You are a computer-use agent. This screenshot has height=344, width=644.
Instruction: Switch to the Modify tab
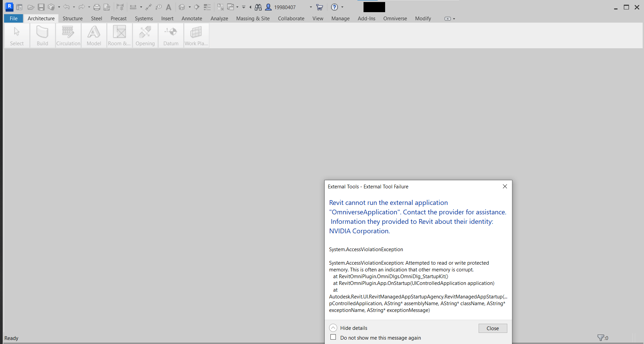pos(423,19)
